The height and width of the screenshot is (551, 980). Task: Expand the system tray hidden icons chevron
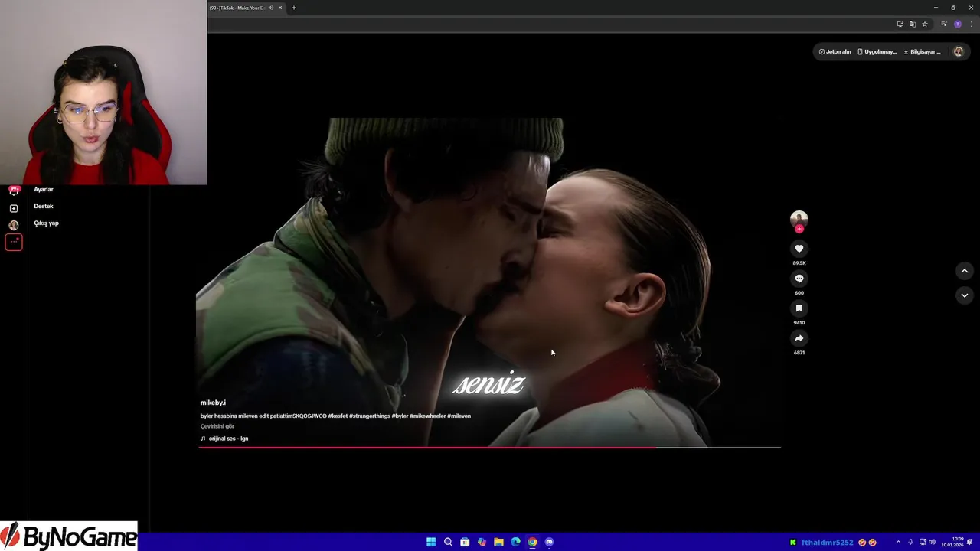point(898,542)
